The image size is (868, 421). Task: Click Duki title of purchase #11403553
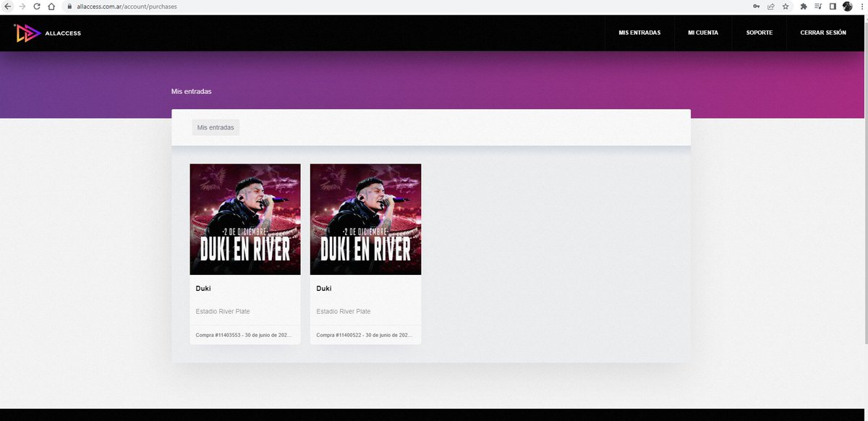tap(203, 289)
